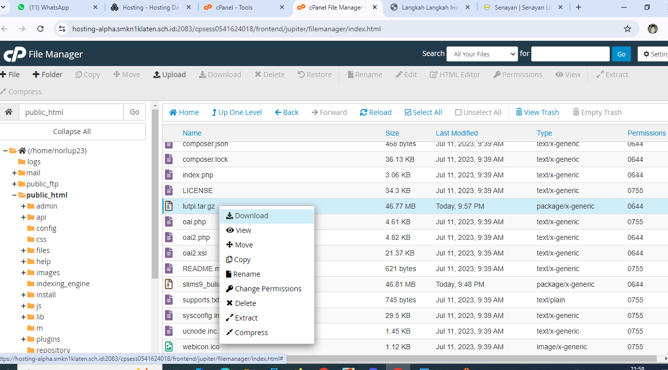668x370 pixels.
Task: Click the Upload toolbar button
Action: pyautogui.click(x=170, y=75)
